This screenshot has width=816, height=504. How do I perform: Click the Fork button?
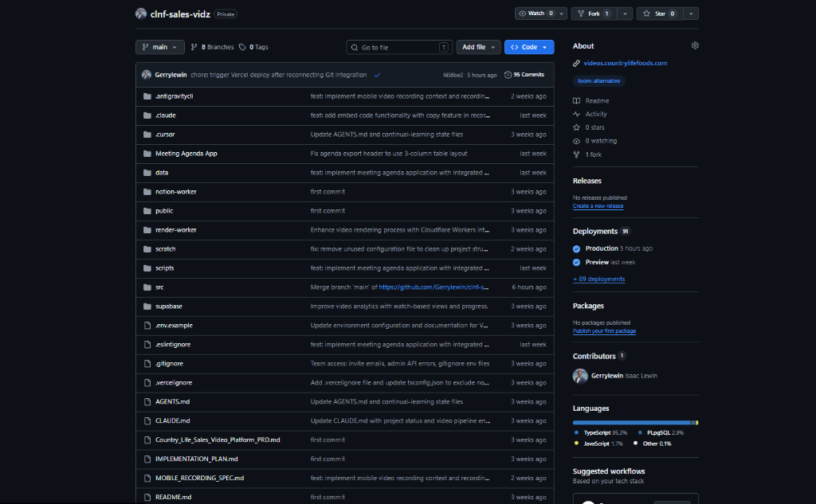[594, 14]
